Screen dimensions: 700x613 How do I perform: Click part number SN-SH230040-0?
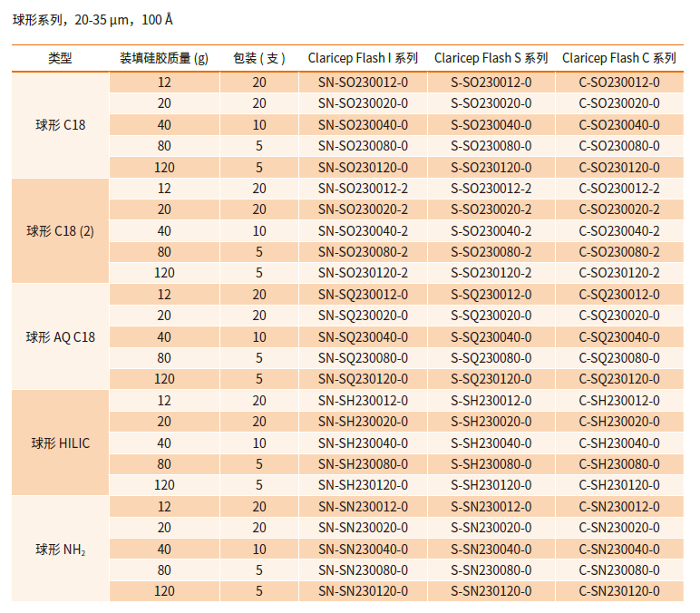tap(363, 443)
